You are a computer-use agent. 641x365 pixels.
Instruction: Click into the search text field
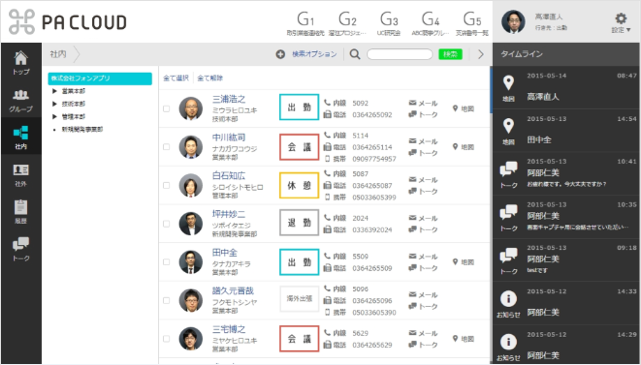[x=399, y=54]
